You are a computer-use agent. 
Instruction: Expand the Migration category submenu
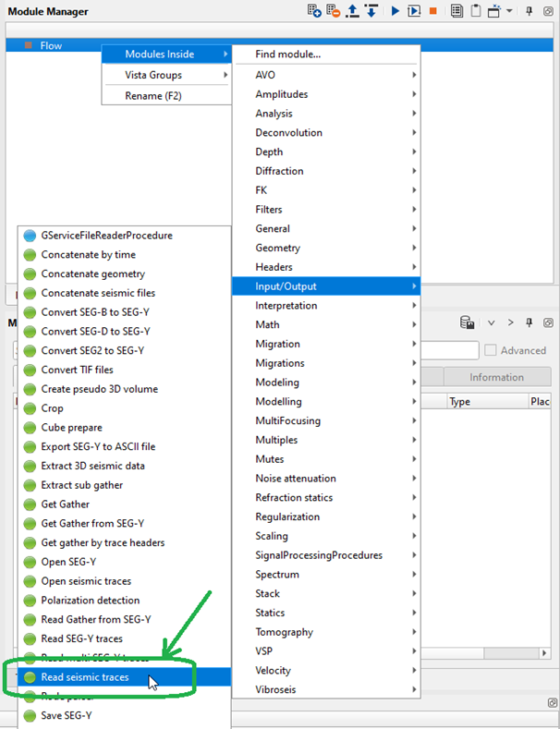click(326, 344)
